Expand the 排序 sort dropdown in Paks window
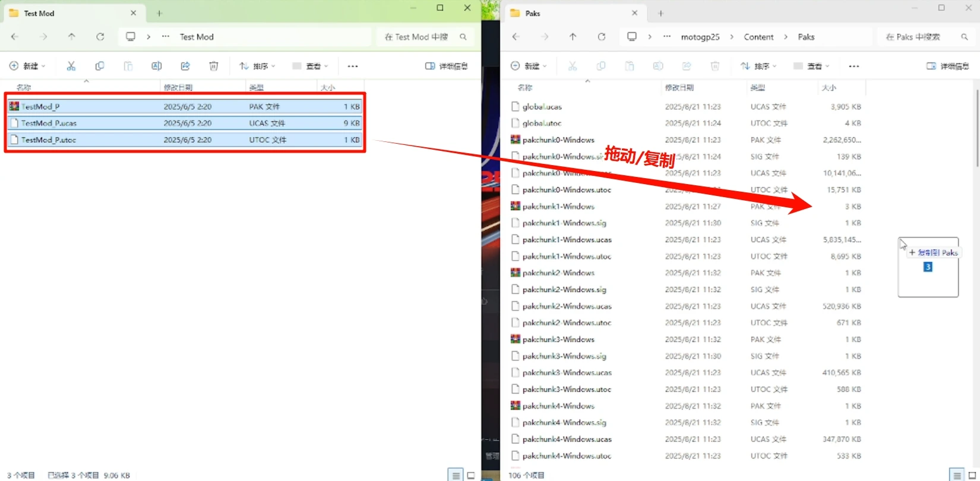The width and height of the screenshot is (980, 481). (758, 66)
